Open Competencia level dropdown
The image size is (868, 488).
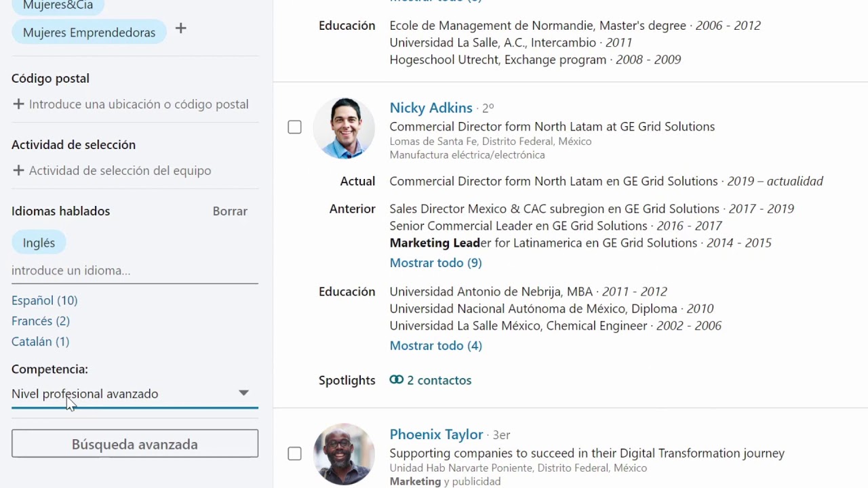click(134, 394)
